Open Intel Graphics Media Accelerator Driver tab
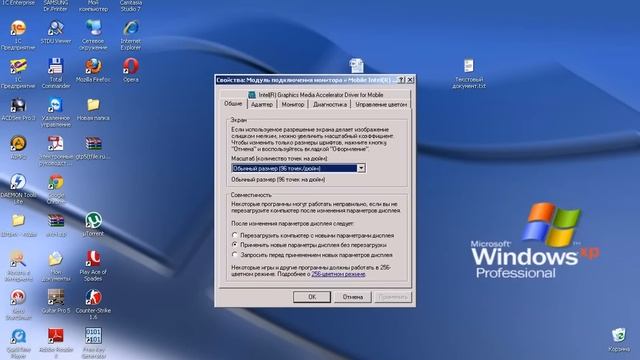Viewport: 640px width, 360px height. tap(316, 95)
